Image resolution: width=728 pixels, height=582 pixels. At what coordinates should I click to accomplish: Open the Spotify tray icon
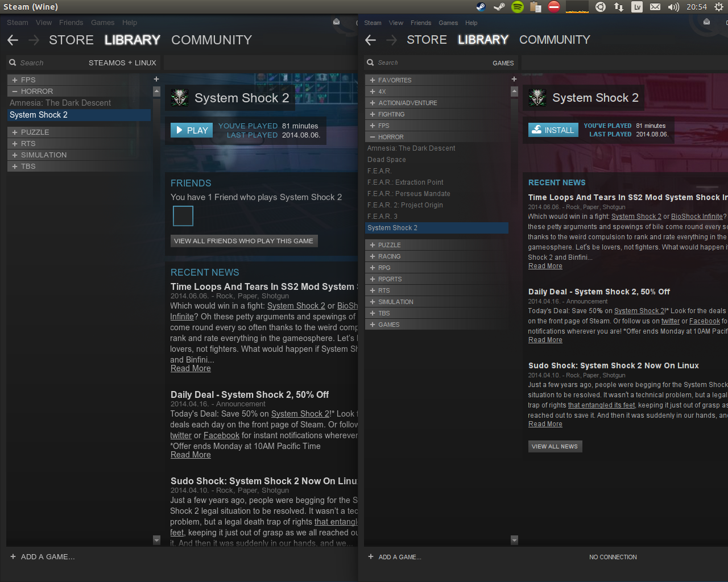(518, 7)
